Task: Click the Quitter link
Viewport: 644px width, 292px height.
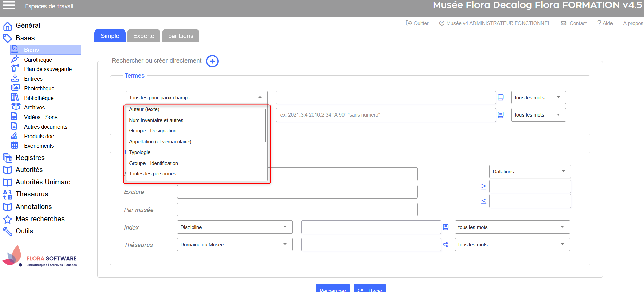Action: click(x=417, y=23)
